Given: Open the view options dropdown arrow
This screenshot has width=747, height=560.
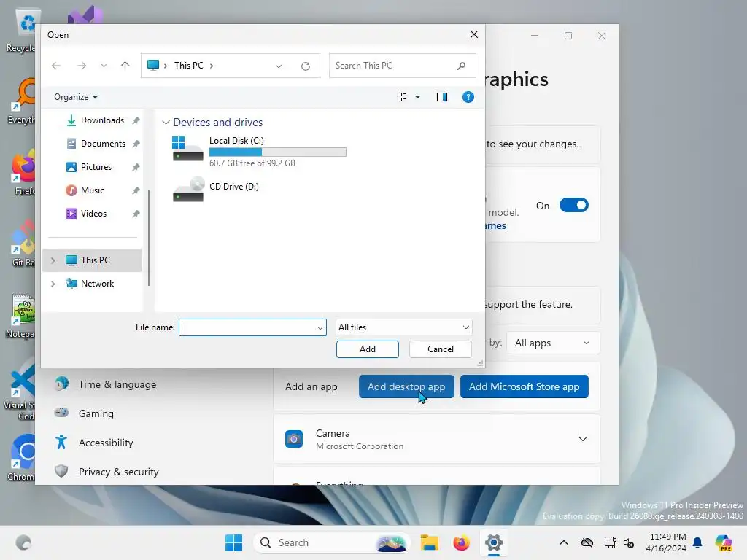Looking at the screenshot, I should (418, 97).
